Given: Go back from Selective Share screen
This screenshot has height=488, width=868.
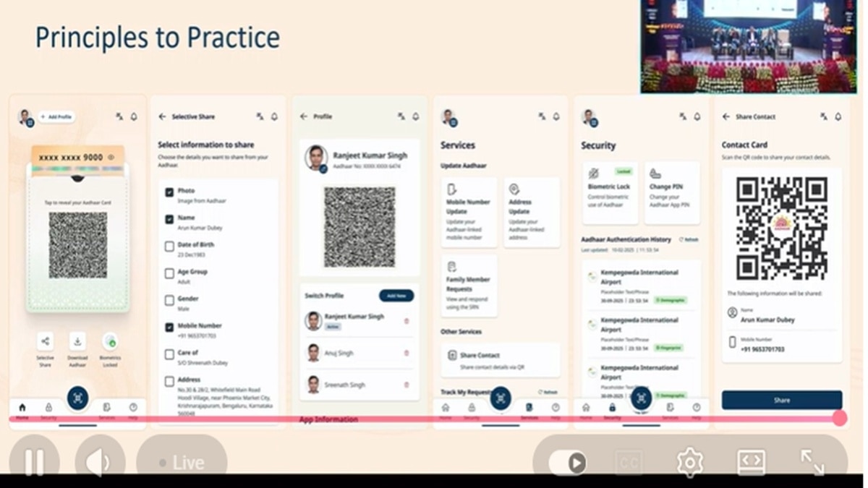Looking at the screenshot, I should tap(162, 116).
